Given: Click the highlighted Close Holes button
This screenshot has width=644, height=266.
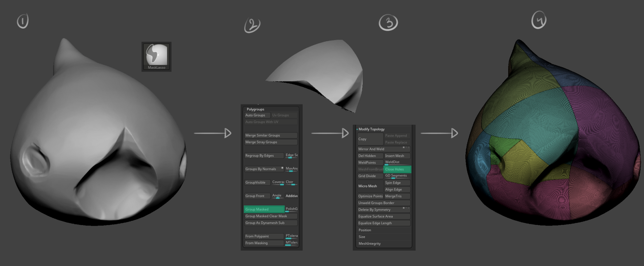Looking at the screenshot, I should [397, 169].
